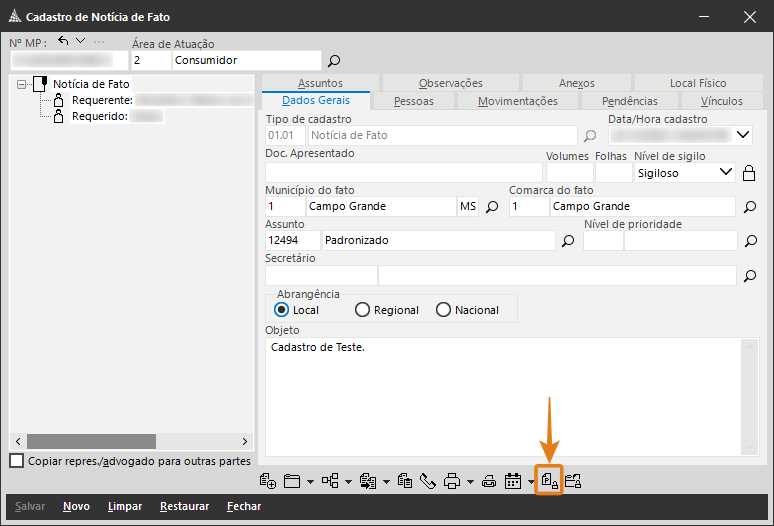Open the Nível de sigilo dropdown
Viewport: 774px width, 526px height.
click(x=726, y=172)
